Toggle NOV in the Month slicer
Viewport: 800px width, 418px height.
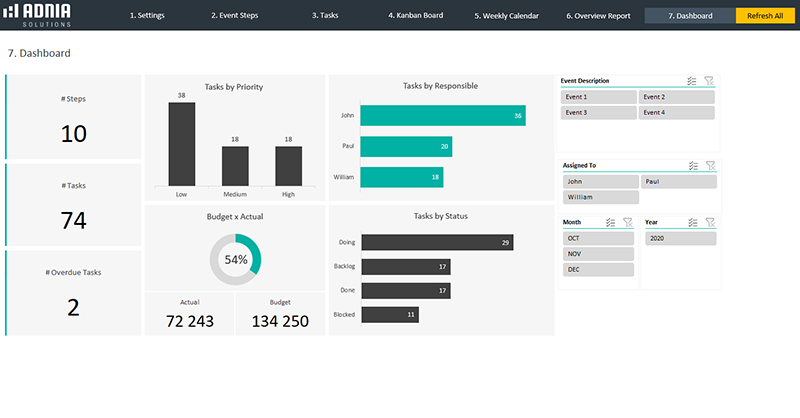[x=597, y=254]
